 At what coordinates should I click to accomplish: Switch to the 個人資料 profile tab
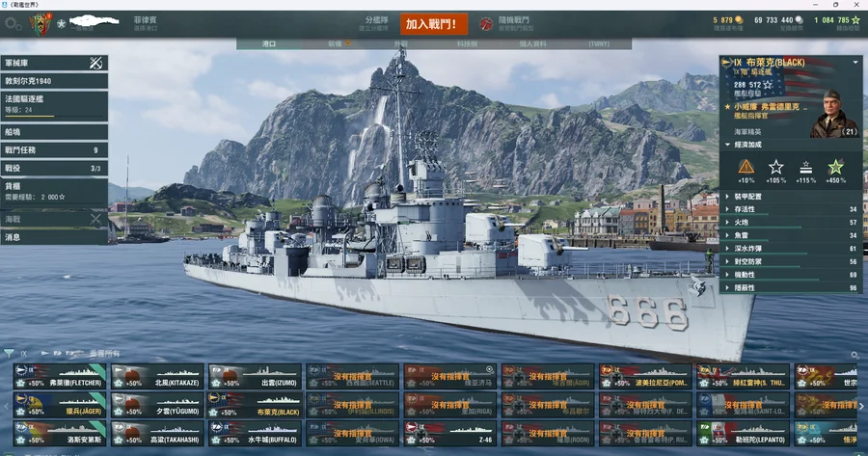(x=532, y=43)
